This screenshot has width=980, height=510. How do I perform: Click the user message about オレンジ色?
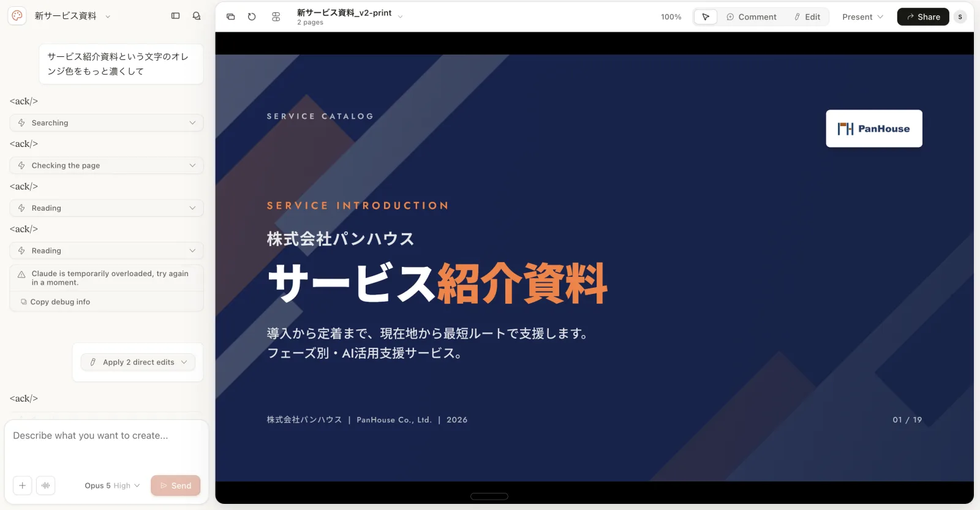coord(121,64)
